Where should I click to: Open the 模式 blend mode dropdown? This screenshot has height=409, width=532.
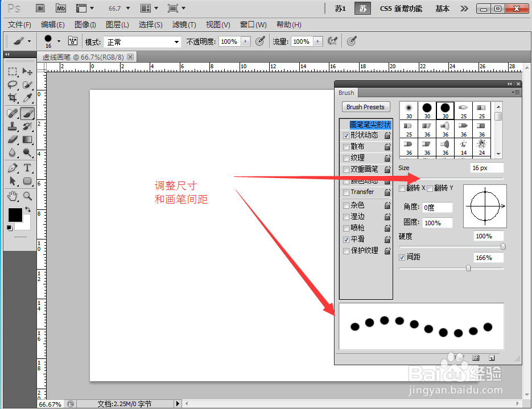click(142, 42)
